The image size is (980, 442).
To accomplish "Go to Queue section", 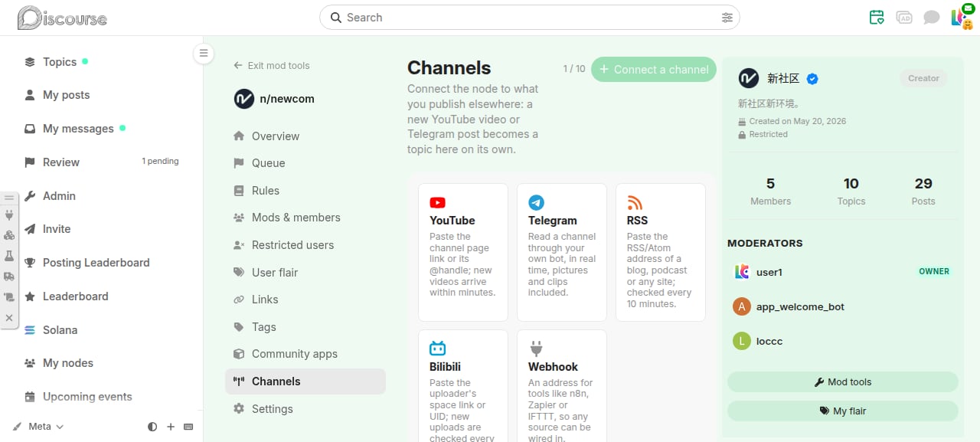I will (x=305, y=163).
